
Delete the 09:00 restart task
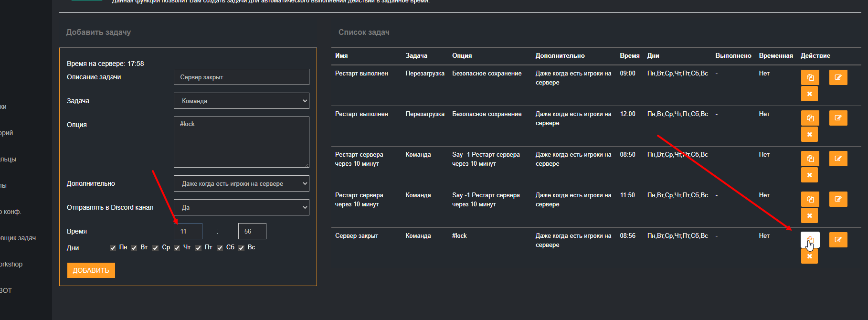[809, 94]
